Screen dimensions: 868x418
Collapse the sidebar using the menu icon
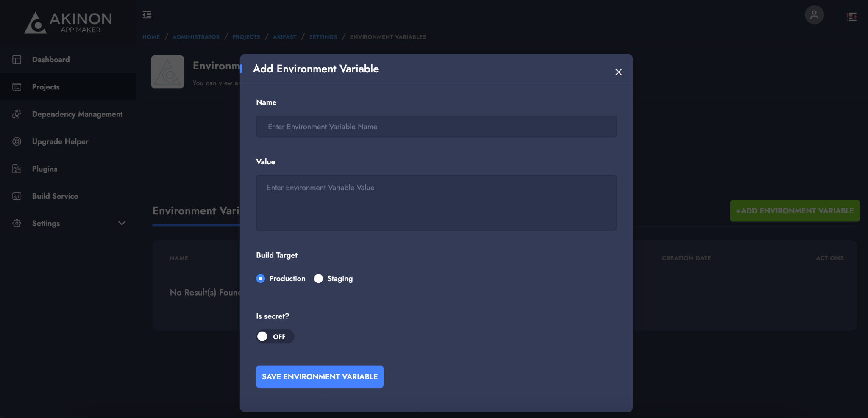click(x=147, y=15)
